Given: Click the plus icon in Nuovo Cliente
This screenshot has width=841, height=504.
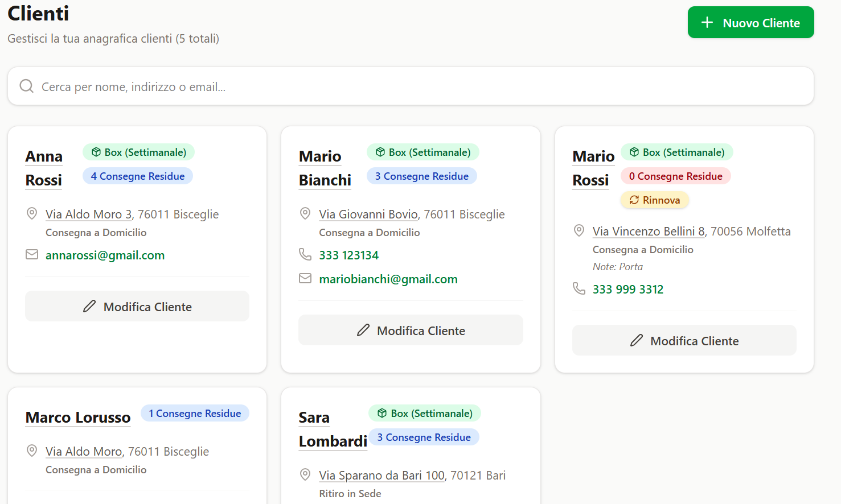Looking at the screenshot, I should coord(707,23).
